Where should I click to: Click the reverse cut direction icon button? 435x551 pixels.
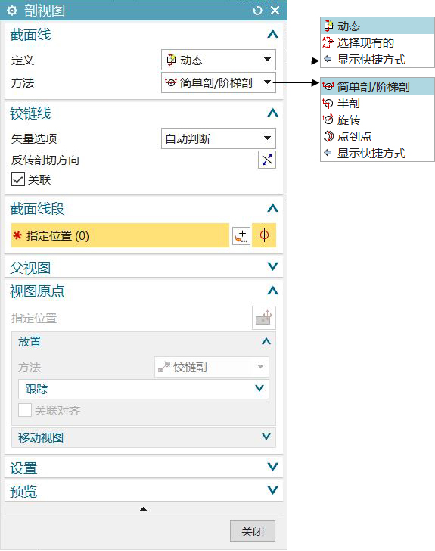coord(267,160)
